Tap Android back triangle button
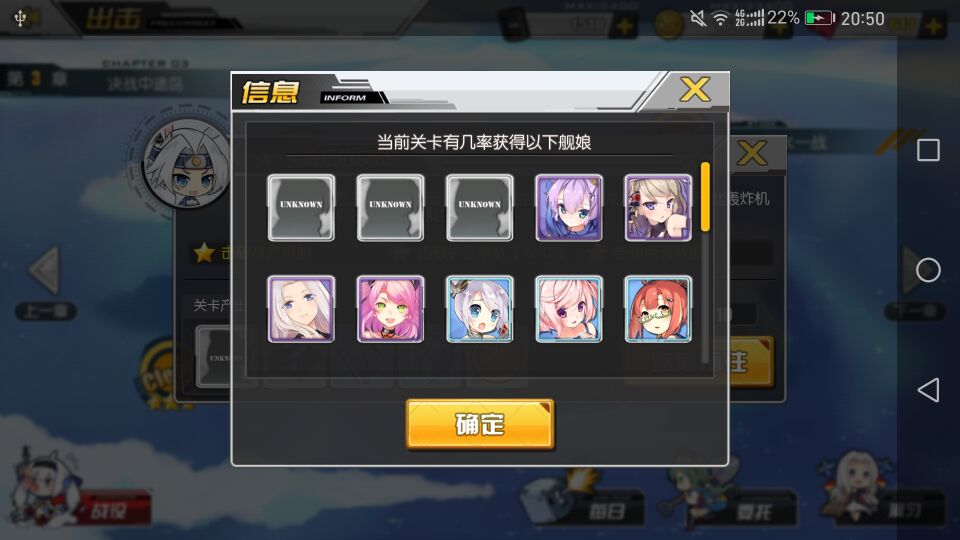 click(928, 390)
